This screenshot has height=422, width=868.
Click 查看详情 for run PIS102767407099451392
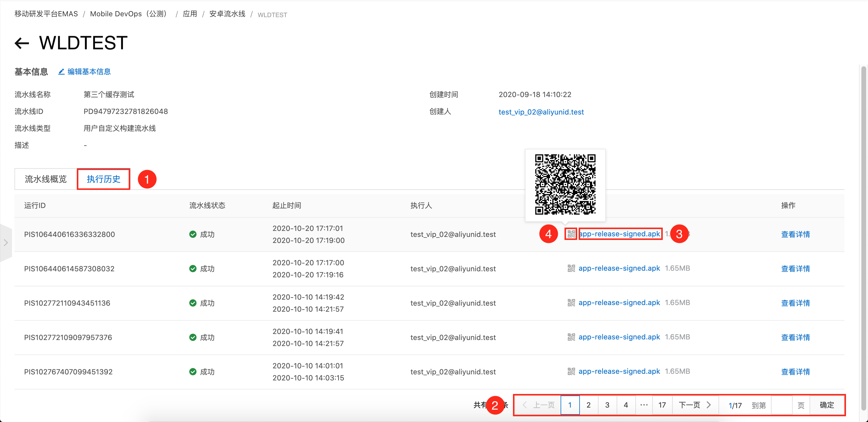click(796, 372)
